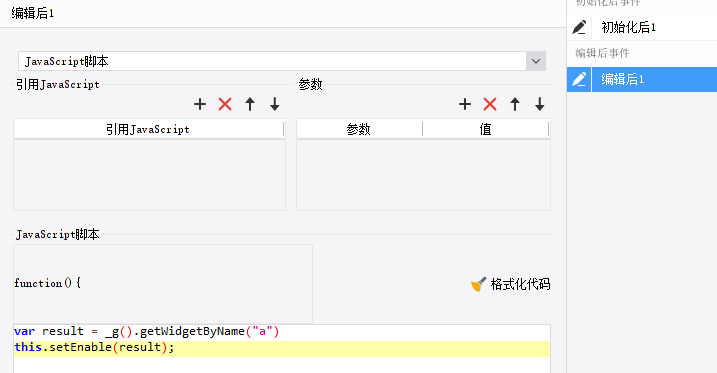This screenshot has width=717, height=373.
Task: Select the 编辑后1 event item
Action: [654, 80]
